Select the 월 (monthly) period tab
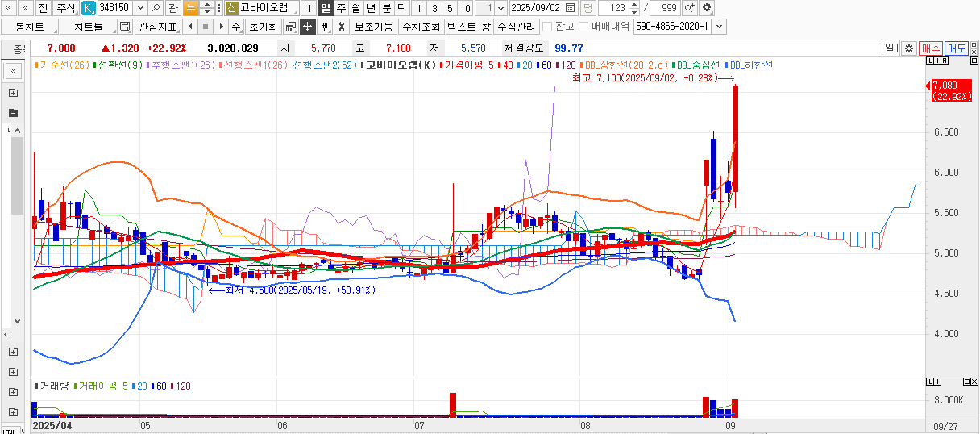The image size is (980, 434). (x=355, y=8)
